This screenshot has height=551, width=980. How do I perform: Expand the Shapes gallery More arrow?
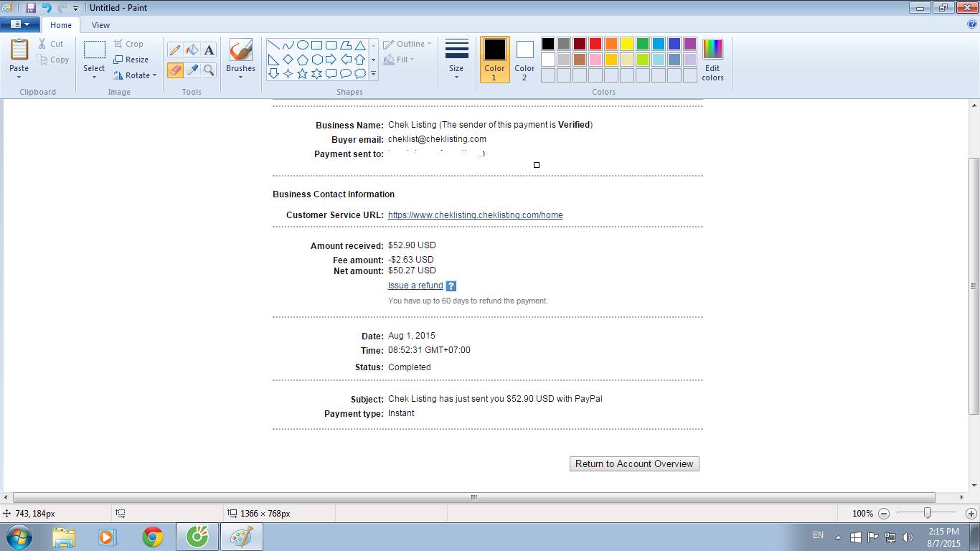tap(373, 73)
